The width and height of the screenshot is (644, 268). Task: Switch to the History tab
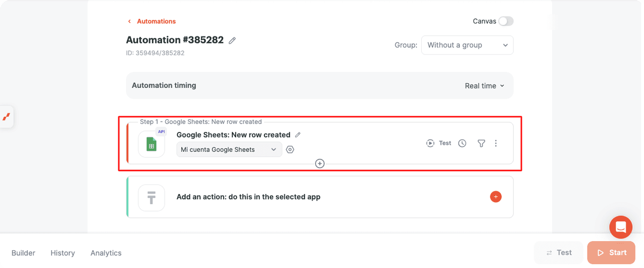click(x=63, y=253)
